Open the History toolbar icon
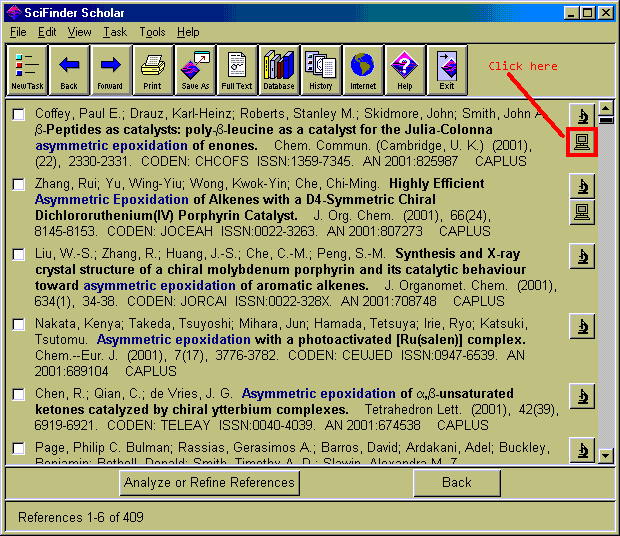This screenshot has width=620, height=536. pyautogui.click(x=321, y=70)
